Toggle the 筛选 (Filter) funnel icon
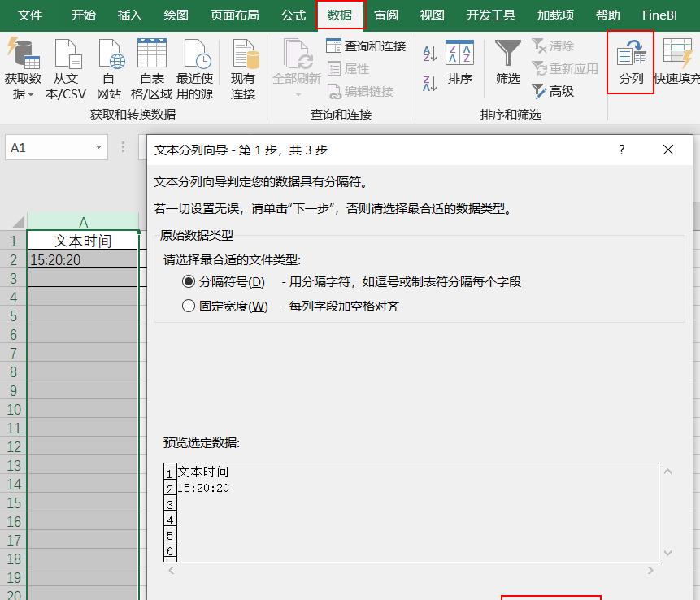This screenshot has width=700, height=600. pyautogui.click(x=508, y=53)
